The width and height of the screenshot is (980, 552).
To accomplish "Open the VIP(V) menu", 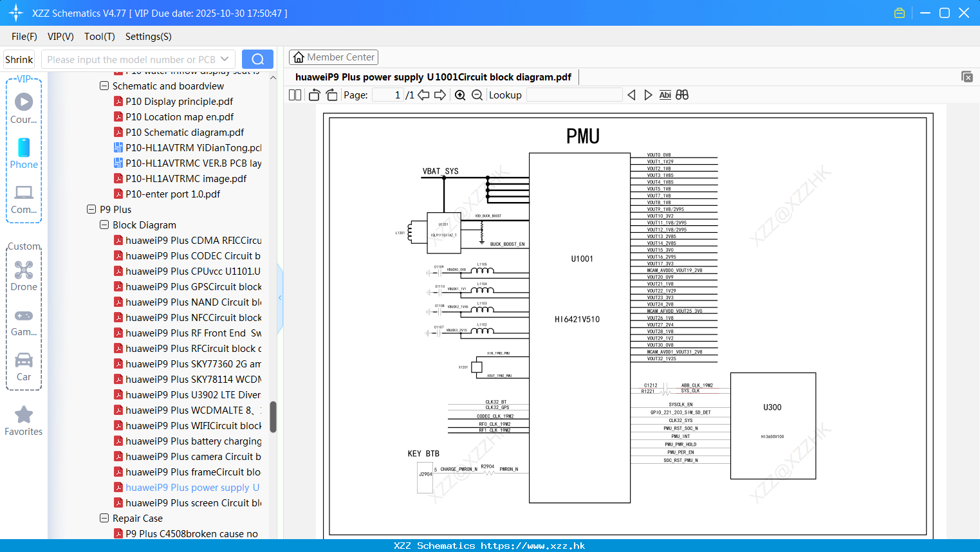I will [x=60, y=36].
